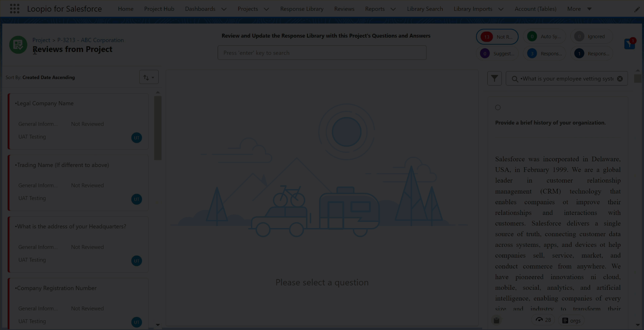Click the question list scroll down arrow
The height and width of the screenshot is (330, 644).
[158, 325]
